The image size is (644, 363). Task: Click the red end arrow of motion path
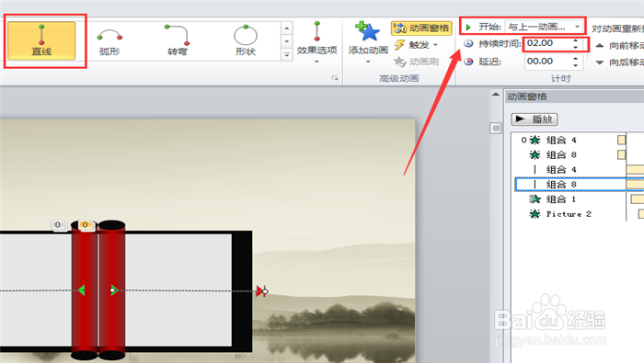coord(259,291)
